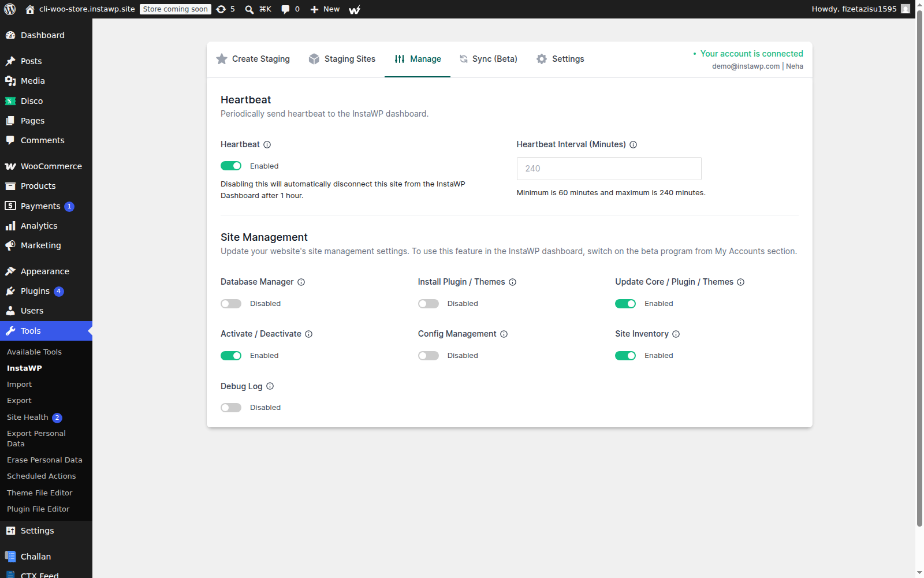This screenshot has height=578, width=924.
Task: Open Challan sidebar menu item
Action: 46,557
